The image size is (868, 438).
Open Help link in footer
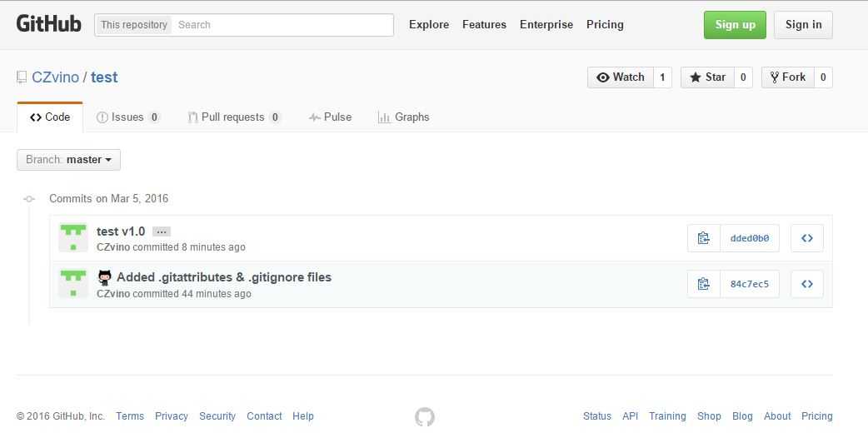tap(303, 416)
